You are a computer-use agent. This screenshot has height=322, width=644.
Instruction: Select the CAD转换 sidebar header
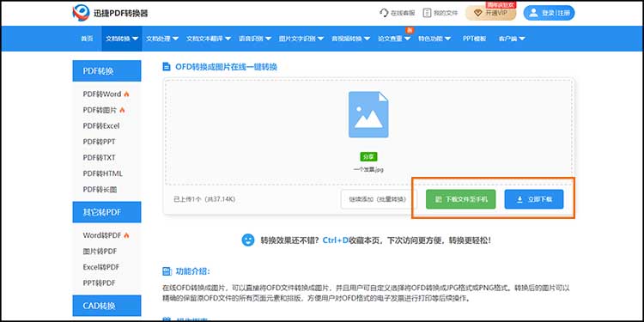106,306
